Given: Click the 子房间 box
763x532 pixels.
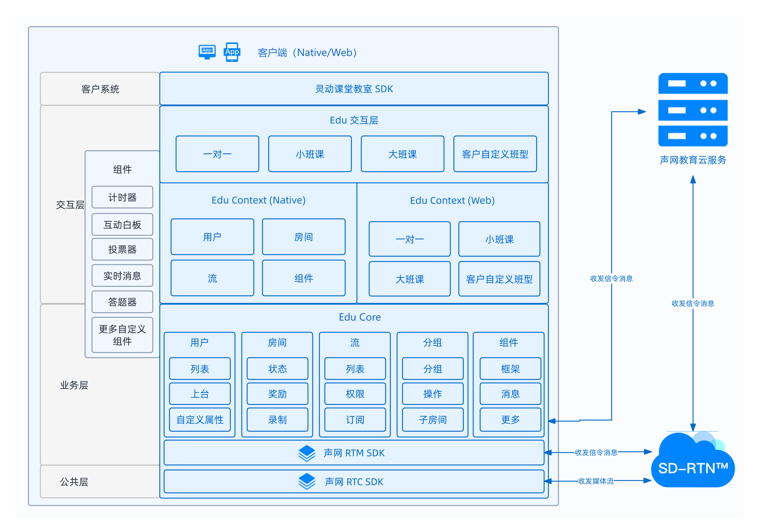Looking at the screenshot, I should pos(433,420).
